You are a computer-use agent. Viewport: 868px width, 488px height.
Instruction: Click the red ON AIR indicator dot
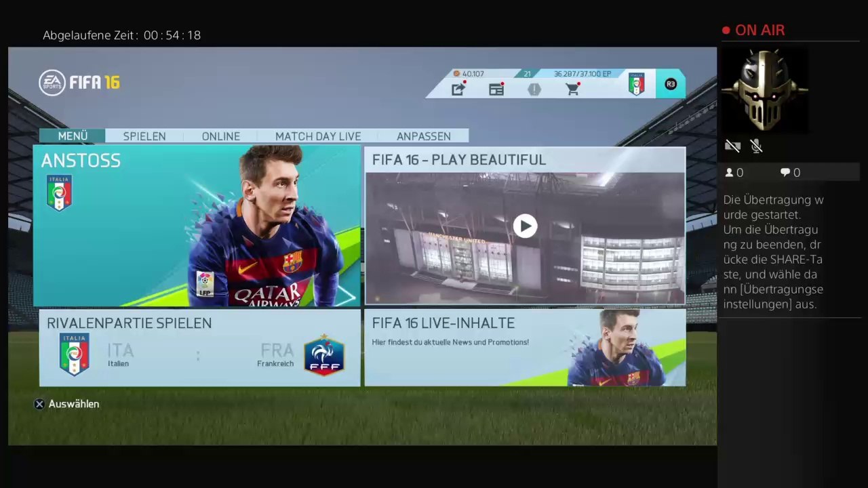click(x=726, y=30)
